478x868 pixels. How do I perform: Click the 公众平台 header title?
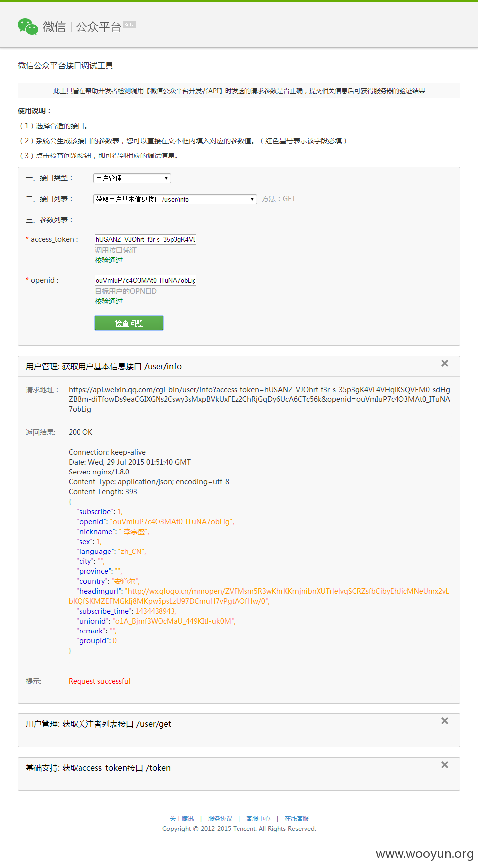tap(98, 27)
